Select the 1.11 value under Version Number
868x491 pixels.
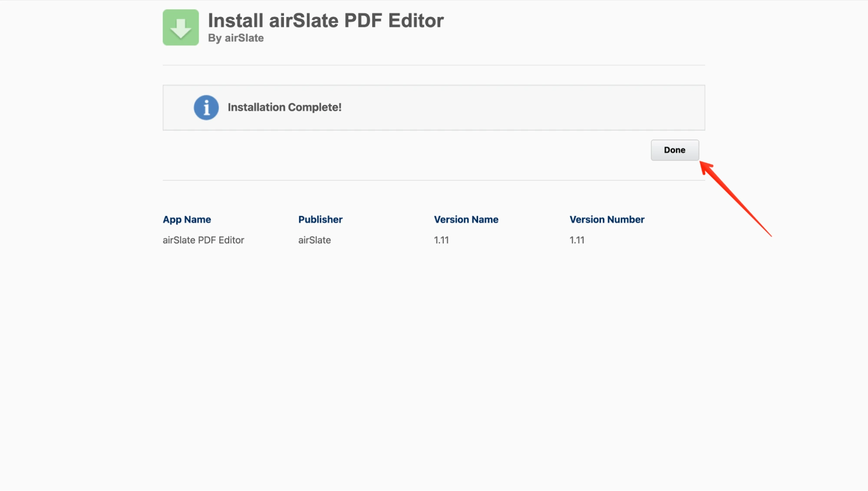(577, 240)
